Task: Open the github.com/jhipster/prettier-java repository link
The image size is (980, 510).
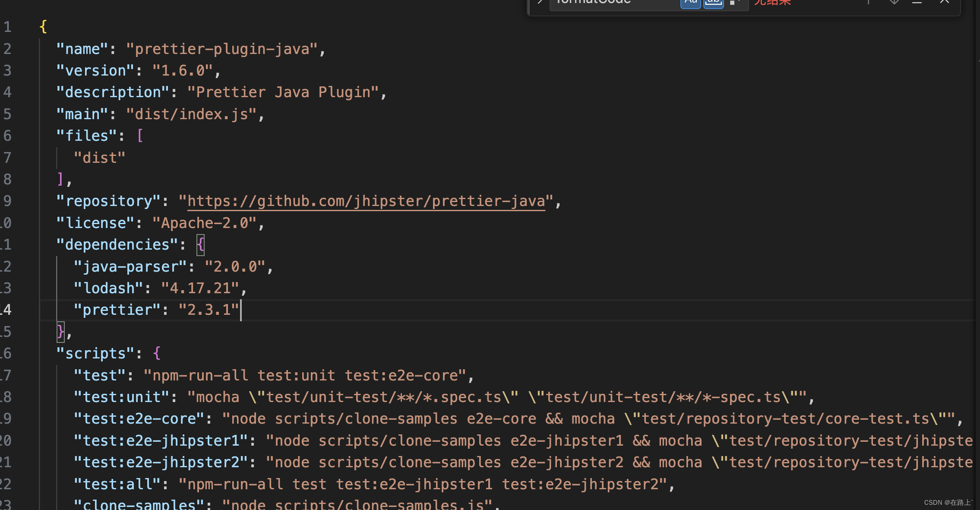Action: pyautogui.click(x=366, y=201)
